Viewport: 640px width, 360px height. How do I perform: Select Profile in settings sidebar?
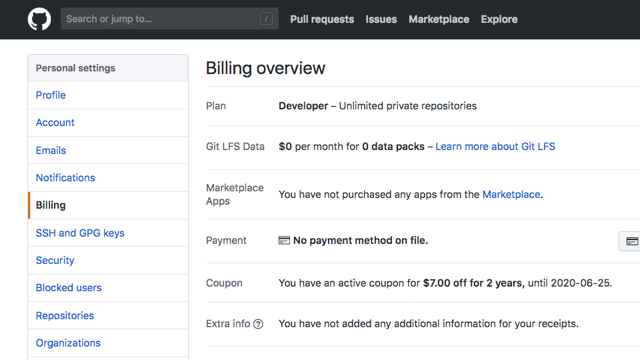pyautogui.click(x=108, y=95)
